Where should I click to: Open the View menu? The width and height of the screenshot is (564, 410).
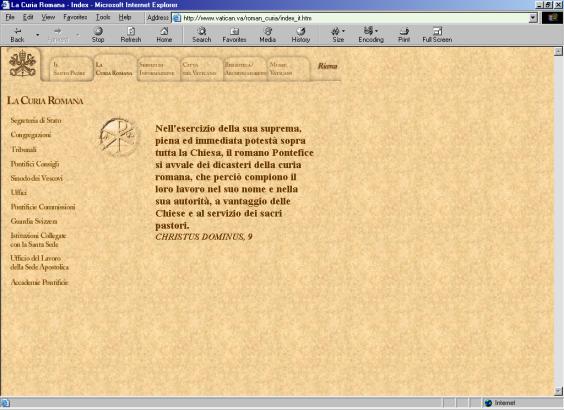[x=48, y=17]
